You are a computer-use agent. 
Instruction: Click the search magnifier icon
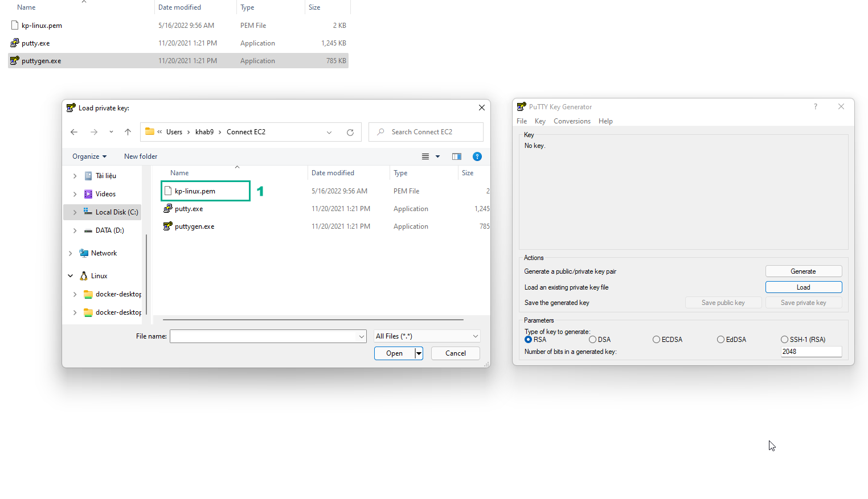point(380,132)
